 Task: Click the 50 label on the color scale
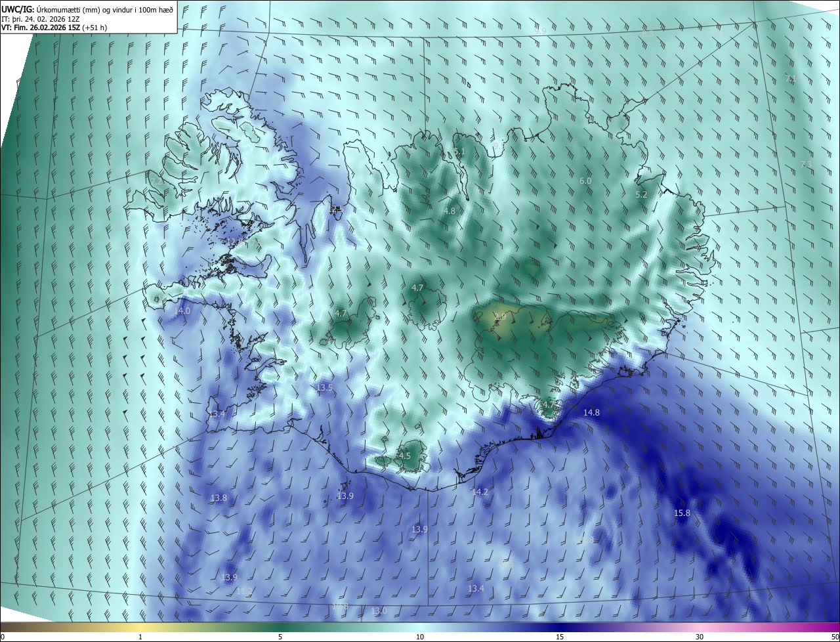(x=834, y=637)
